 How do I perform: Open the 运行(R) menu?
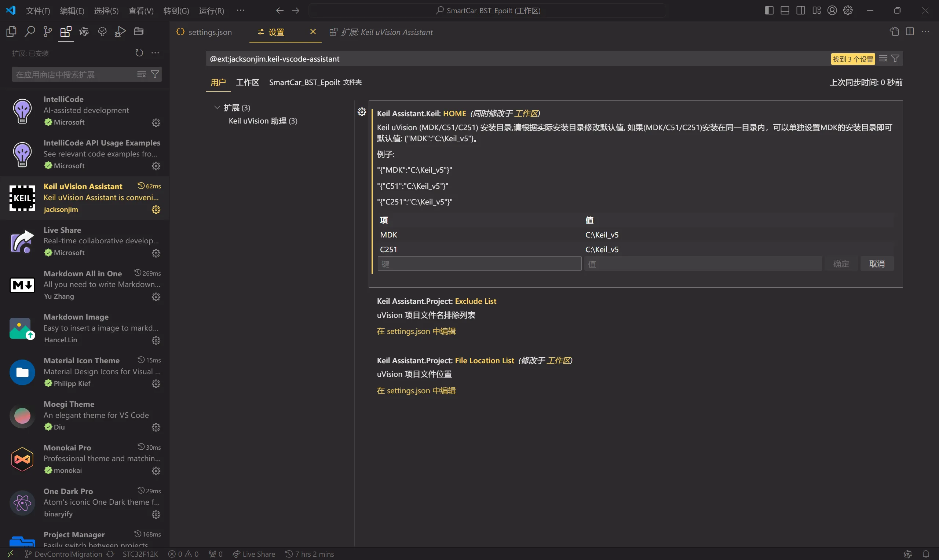[211, 11]
